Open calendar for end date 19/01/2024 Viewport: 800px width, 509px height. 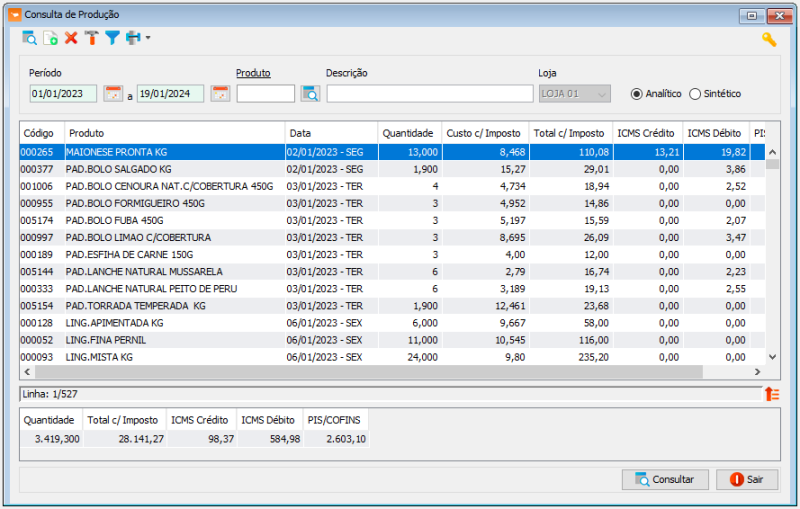220,94
